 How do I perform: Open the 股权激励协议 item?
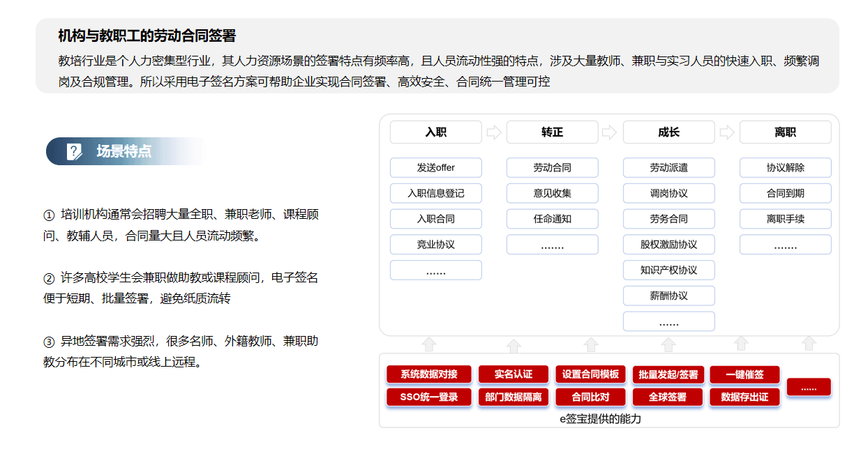[669, 245]
